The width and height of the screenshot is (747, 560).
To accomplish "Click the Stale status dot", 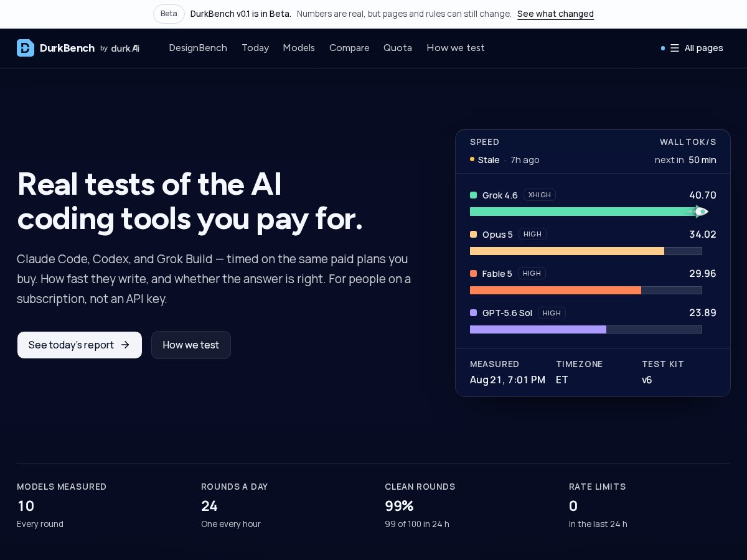I will tap(472, 159).
